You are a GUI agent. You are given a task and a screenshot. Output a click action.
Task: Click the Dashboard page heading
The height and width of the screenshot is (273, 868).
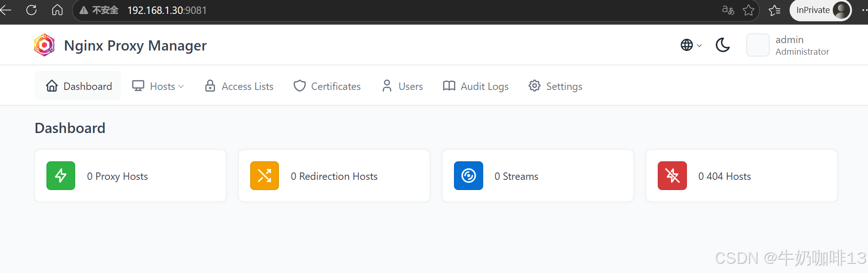[70, 128]
